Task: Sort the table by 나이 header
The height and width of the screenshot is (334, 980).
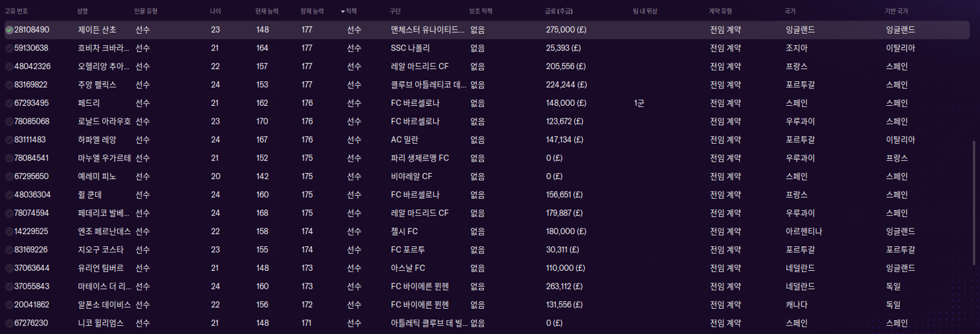Action: tap(216, 11)
